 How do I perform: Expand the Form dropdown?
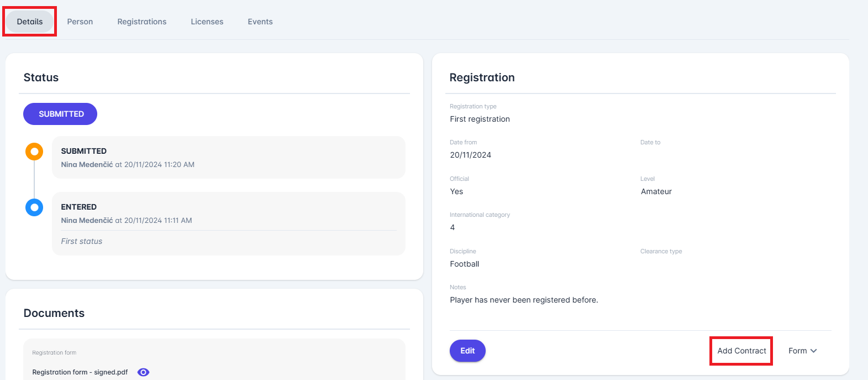(x=802, y=351)
